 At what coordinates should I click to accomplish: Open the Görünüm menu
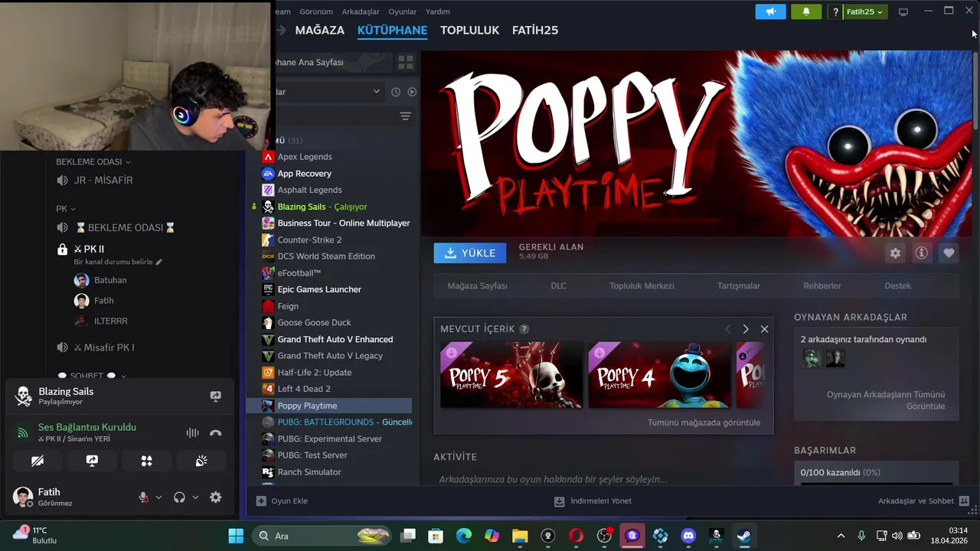[x=316, y=11]
